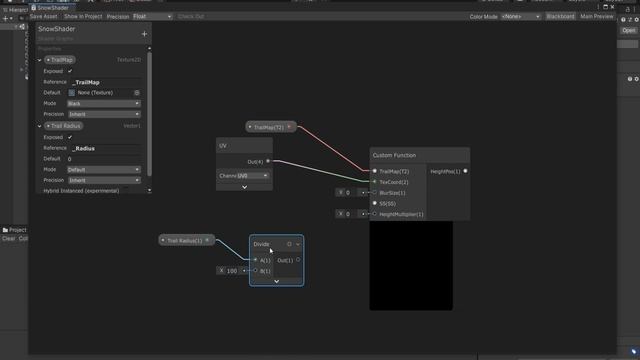Click the Trail Radius(1) node output port

[x=207, y=240]
